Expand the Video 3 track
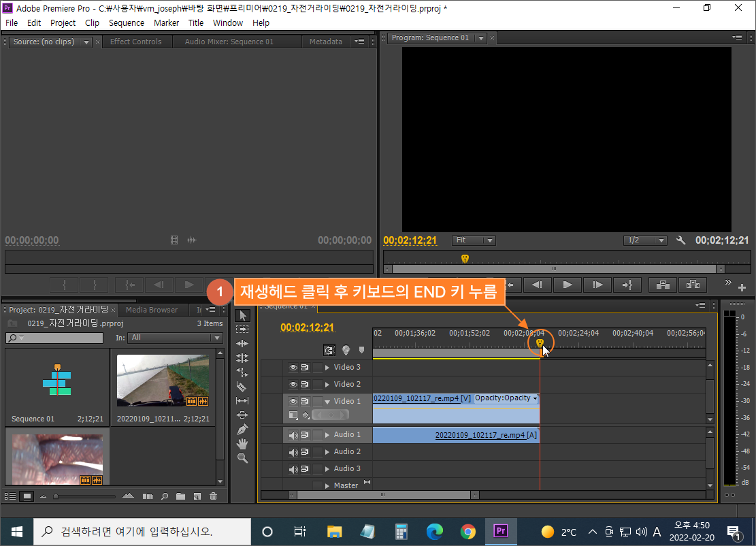Screen dimensions: 756x546 point(327,368)
